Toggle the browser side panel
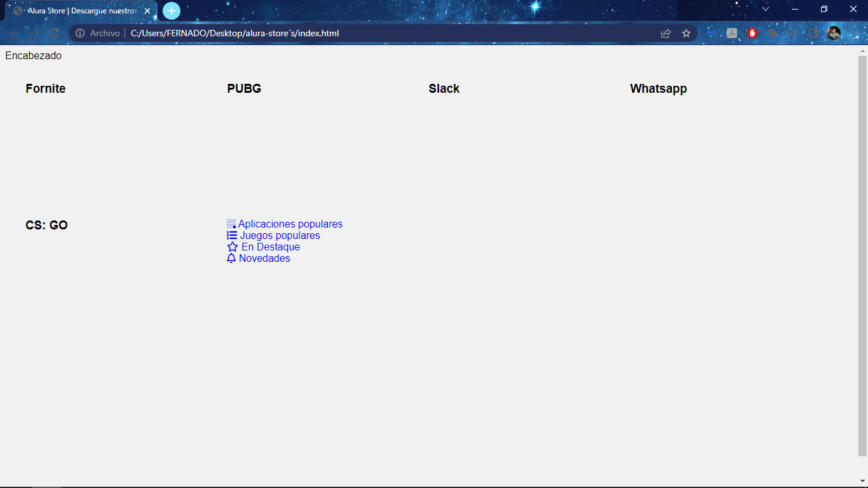This screenshot has width=868, height=488. coord(813,33)
